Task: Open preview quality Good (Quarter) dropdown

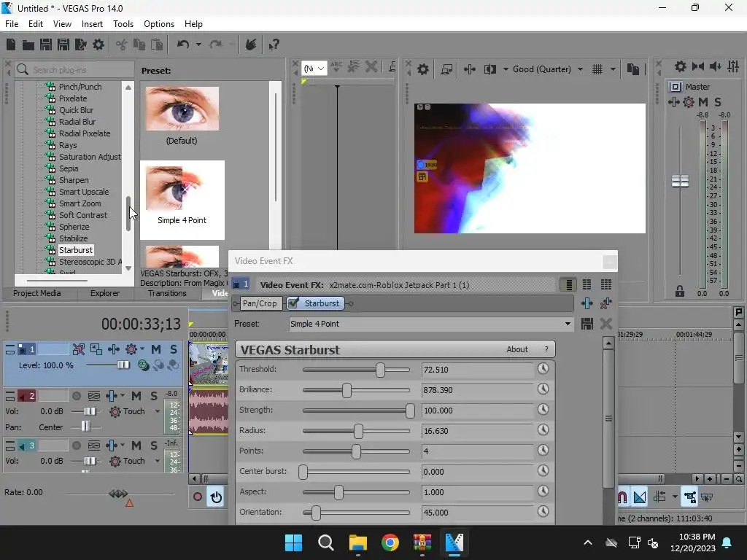Action: (580, 69)
